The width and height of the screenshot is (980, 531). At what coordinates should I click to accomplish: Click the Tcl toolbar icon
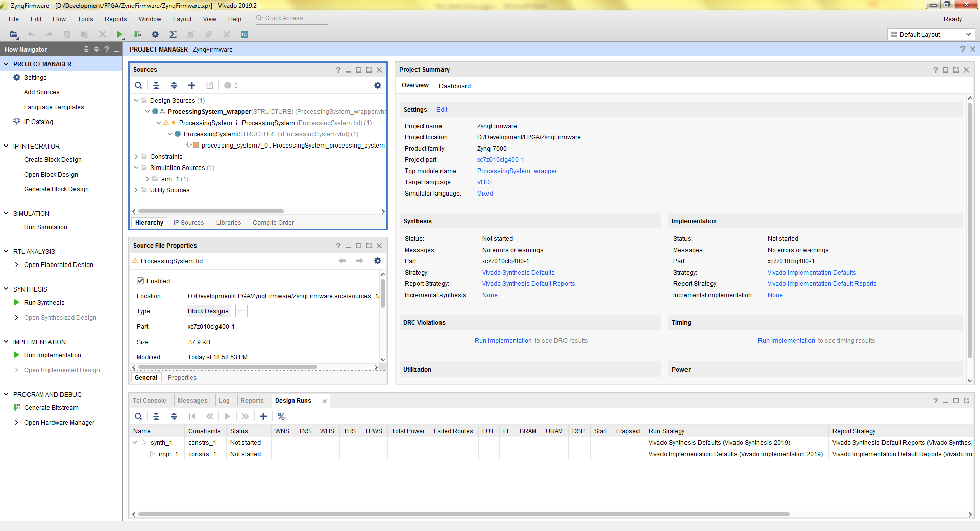tap(244, 34)
